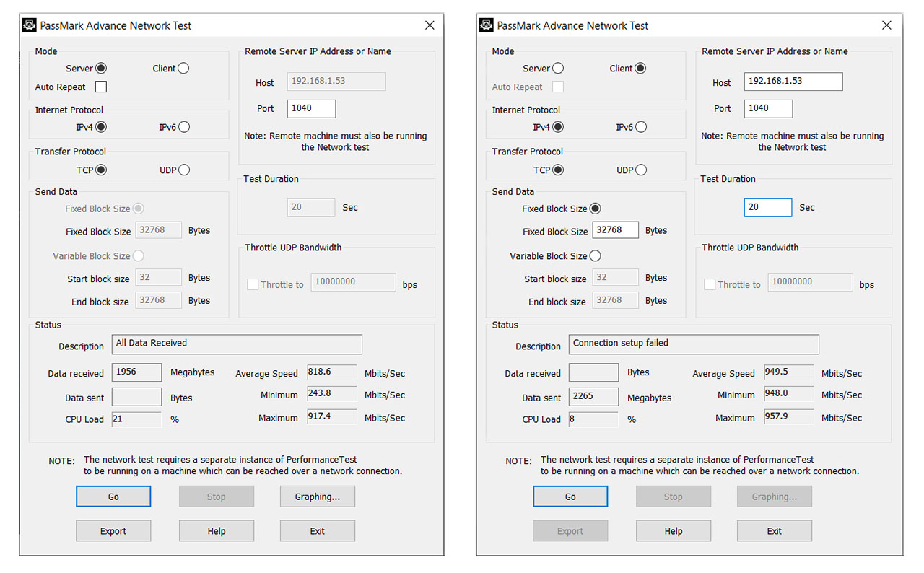Click the Host field showing 192.168.1.53 in the left window
Image resolution: width=924 pixels, height=573 pixels.
point(336,82)
